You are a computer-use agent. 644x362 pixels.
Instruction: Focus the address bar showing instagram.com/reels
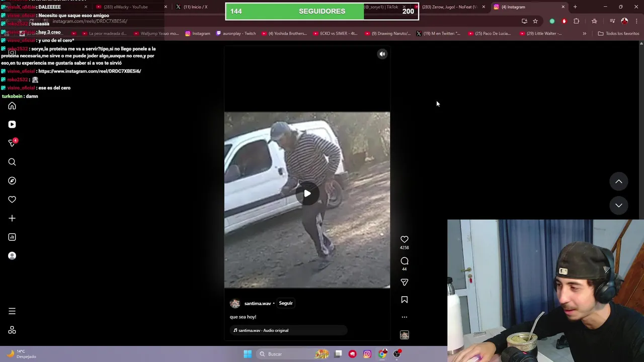tap(282, 21)
